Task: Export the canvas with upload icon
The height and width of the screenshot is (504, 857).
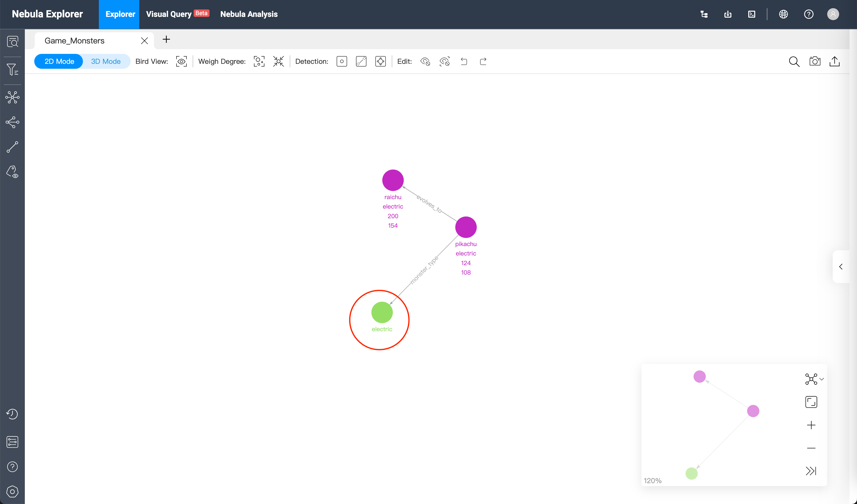Action: click(x=835, y=61)
